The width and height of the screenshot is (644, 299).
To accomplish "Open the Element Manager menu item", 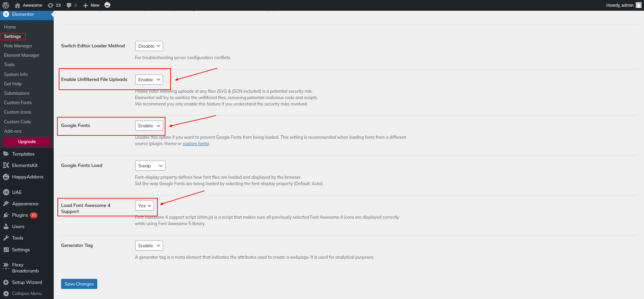I will [x=22, y=55].
